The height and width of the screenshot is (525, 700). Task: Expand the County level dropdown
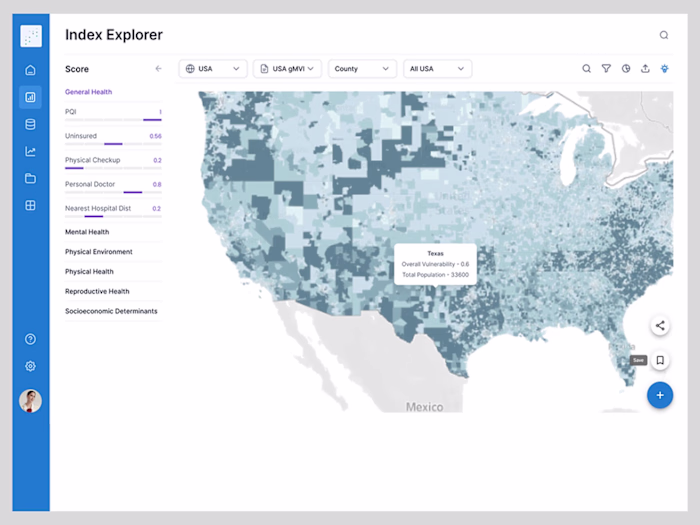(362, 69)
